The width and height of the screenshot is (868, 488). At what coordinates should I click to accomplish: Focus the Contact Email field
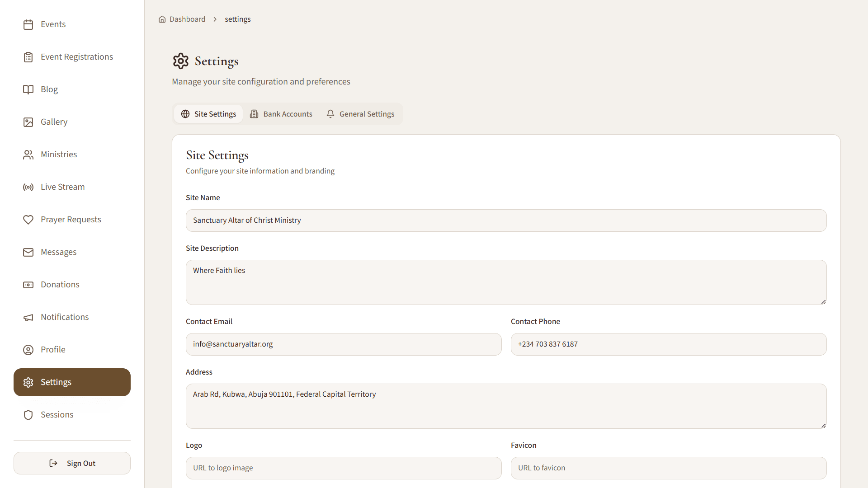tap(344, 344)
